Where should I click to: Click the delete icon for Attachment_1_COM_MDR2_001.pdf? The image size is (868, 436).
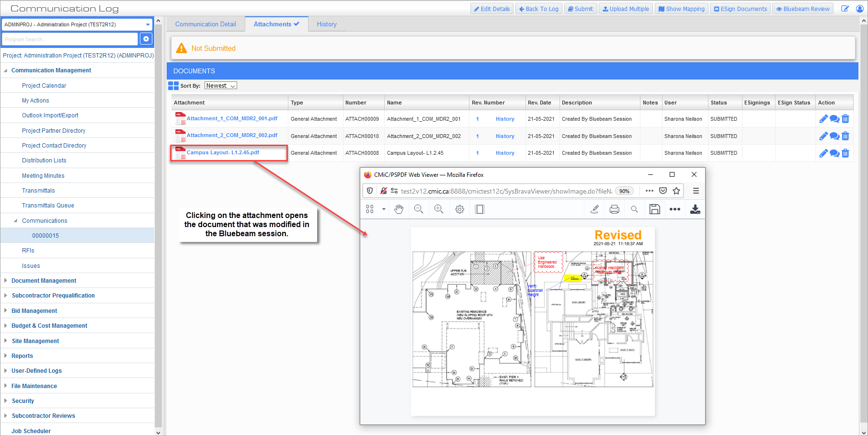tap(845, 119)
